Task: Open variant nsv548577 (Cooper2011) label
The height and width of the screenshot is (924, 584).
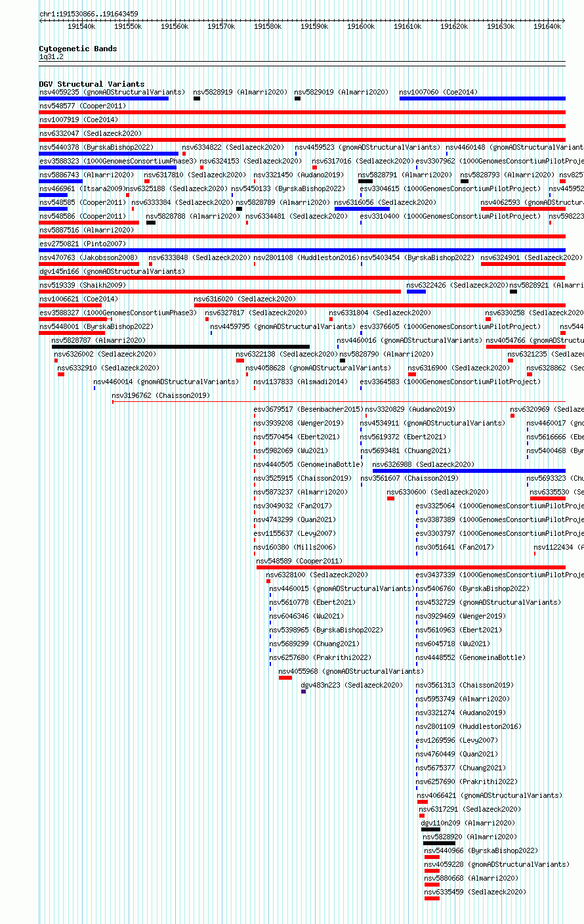Action: pyautogui.click(x=83, y=106)
